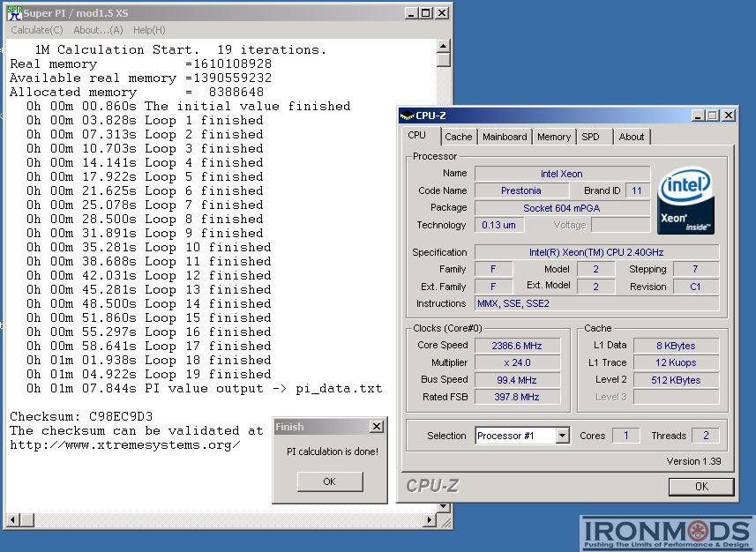Maximize the Super PI window

(426, 13)
